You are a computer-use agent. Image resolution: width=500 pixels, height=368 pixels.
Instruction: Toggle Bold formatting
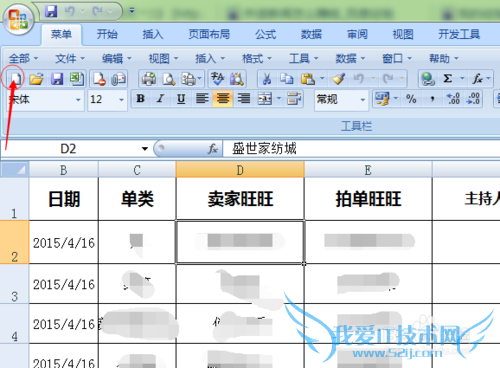click(141, 99)
